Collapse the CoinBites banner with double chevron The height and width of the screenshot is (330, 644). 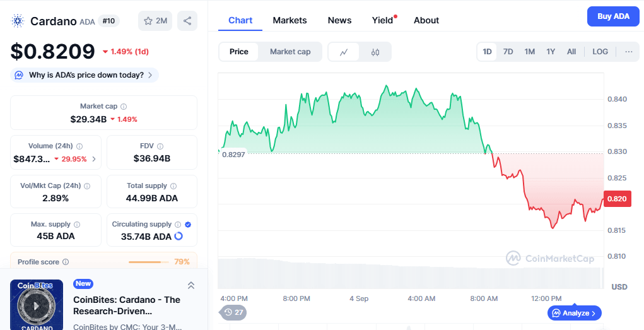point(191,285)
